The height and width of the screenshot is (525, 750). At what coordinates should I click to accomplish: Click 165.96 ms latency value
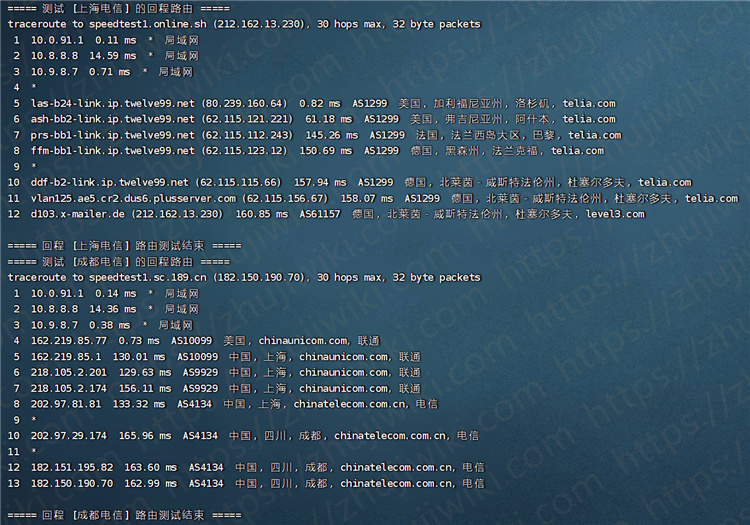tap(145, 436)
